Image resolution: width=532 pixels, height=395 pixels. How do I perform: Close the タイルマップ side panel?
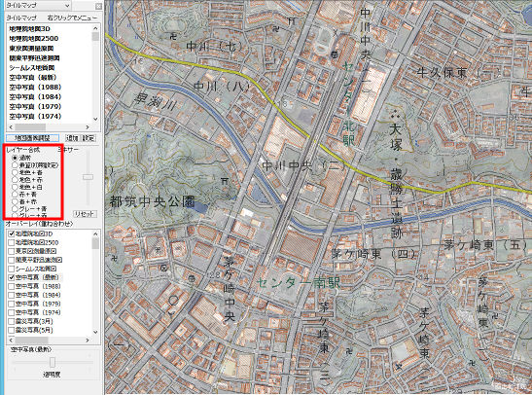coord(98,6)
